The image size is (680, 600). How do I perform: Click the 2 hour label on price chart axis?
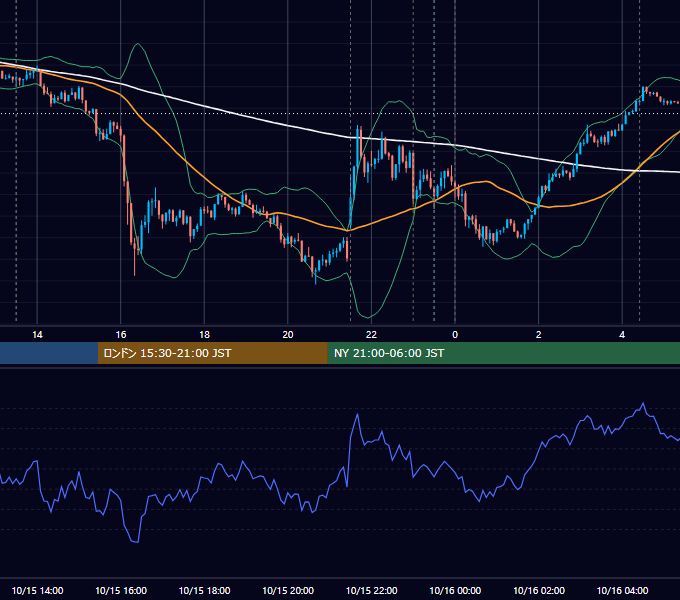(x=539, y=335)
